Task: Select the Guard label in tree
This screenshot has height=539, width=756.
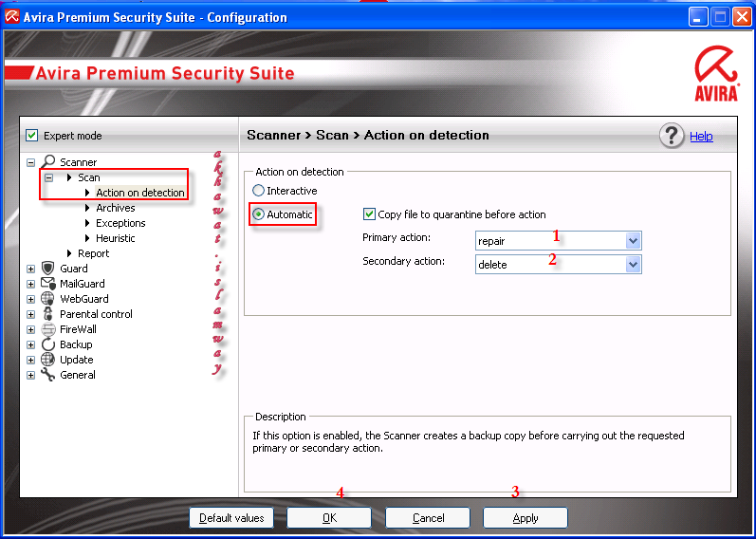Action: coord(73,269)
